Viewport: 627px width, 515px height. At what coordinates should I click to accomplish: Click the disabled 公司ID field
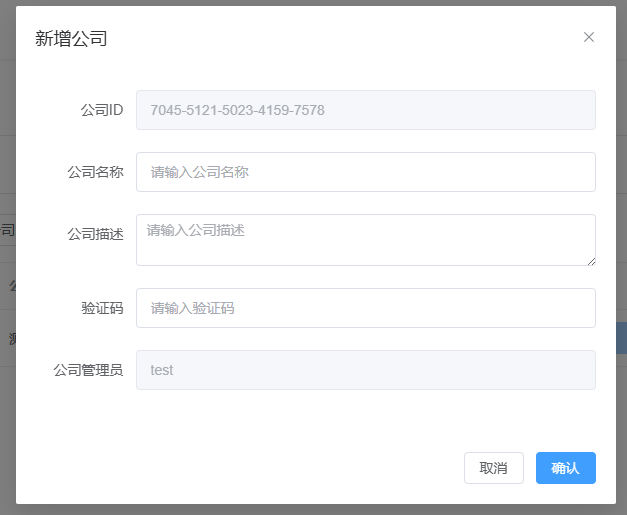pos(365,110)
